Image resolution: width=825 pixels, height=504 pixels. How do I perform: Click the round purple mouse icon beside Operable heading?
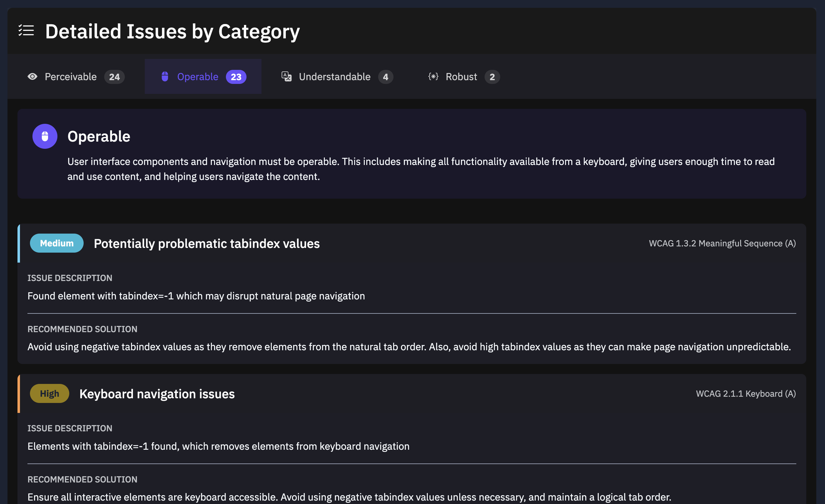click(45, 136)
